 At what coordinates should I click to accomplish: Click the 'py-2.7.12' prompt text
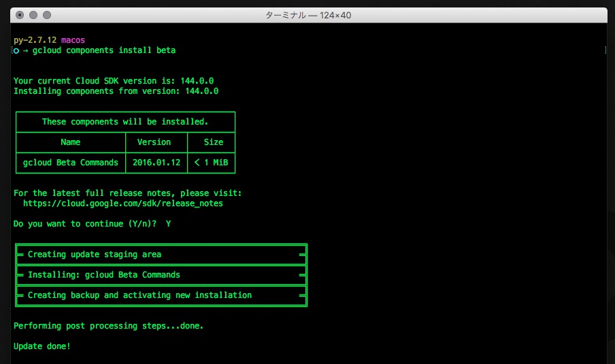(35, 40)
